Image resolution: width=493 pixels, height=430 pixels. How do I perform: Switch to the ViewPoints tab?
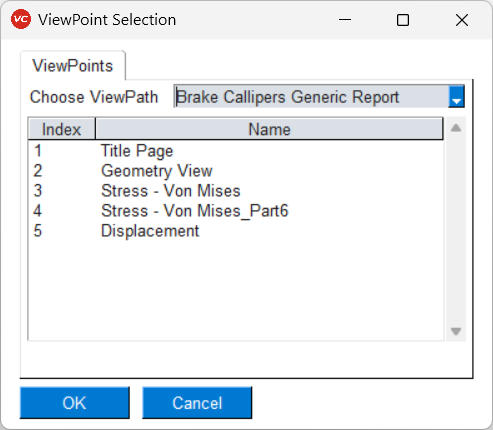tap(73, 66)
